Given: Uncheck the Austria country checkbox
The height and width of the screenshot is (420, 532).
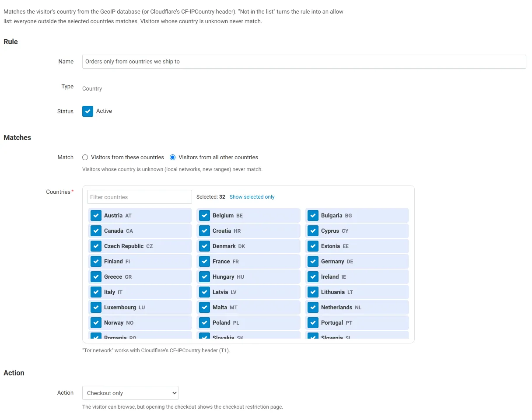Looking at the screenshot, I should (96, 216).
